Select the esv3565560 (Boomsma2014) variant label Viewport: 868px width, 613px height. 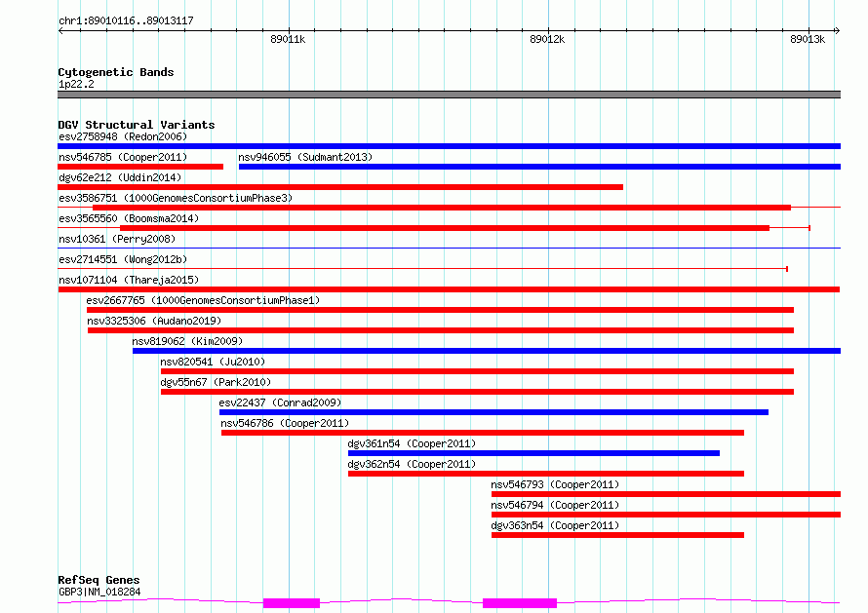pos(129,218)
